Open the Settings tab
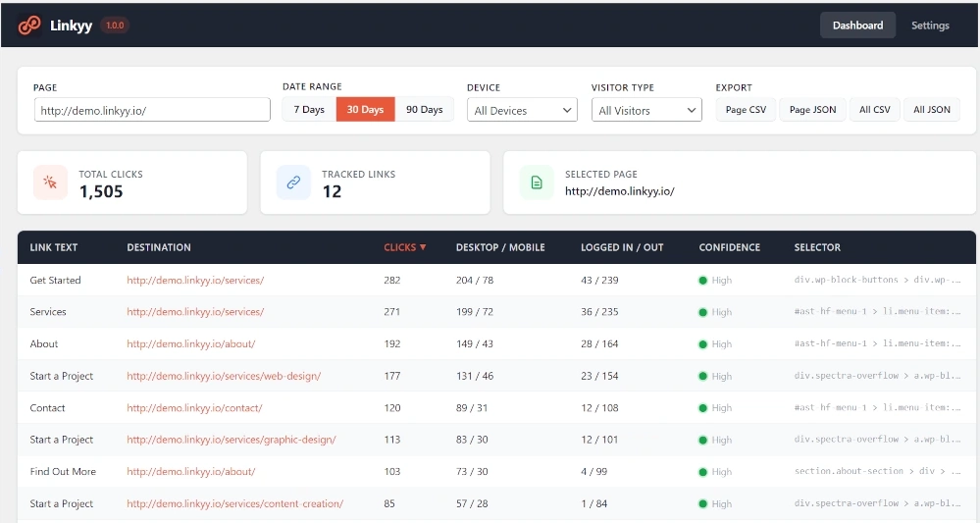The width and height of the screenshot is (980, 523). click(x=930, y=25)
